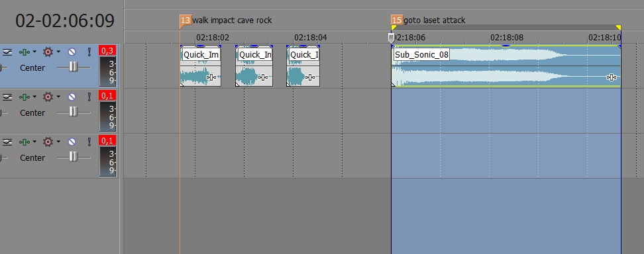Click the 02-02:06:09 timecode display
This screenshot has height=254, width=644.
pyautogui.click(x=65, y=21)
